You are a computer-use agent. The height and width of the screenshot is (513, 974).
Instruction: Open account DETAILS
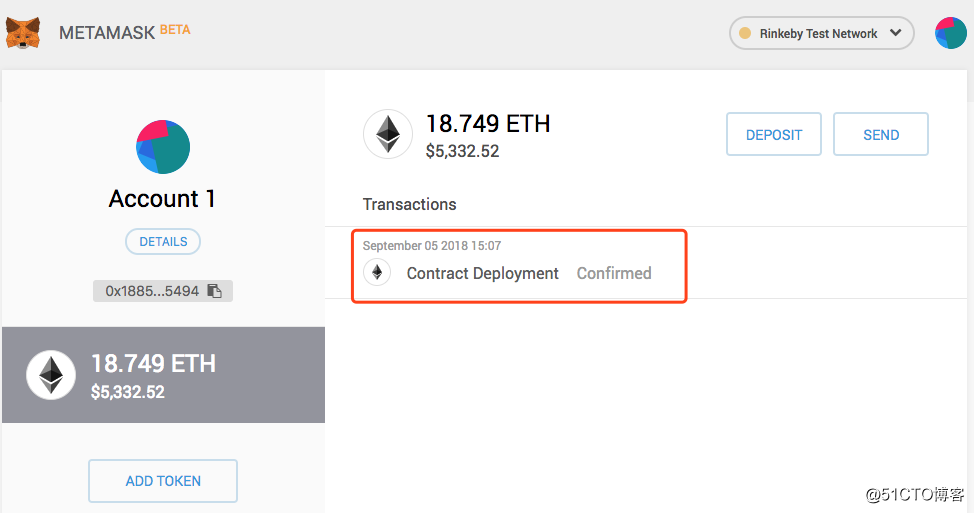point(163,241)
